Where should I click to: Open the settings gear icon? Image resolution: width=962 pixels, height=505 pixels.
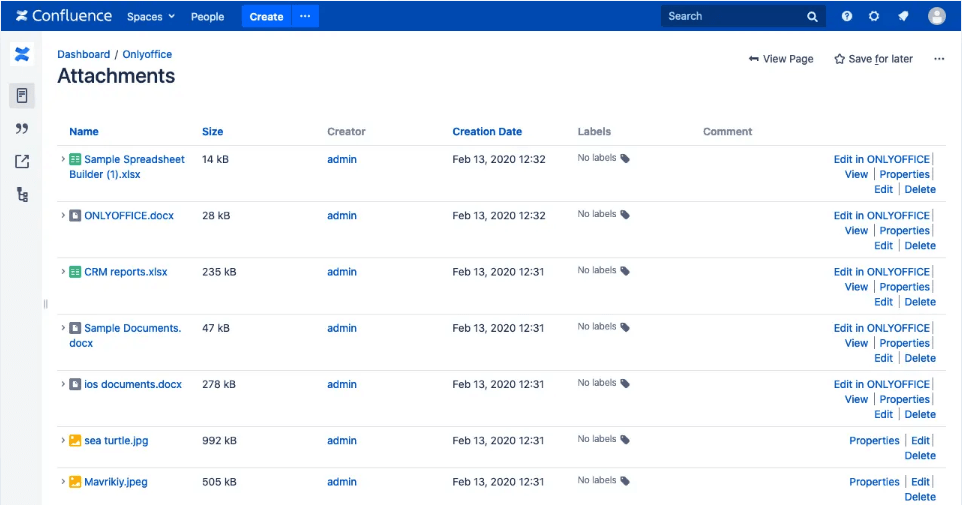874,17
